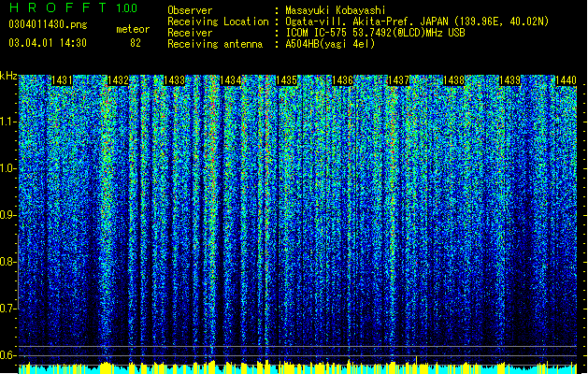
Task: Select the 0304011430.png filename text
Action: (48, 25)
